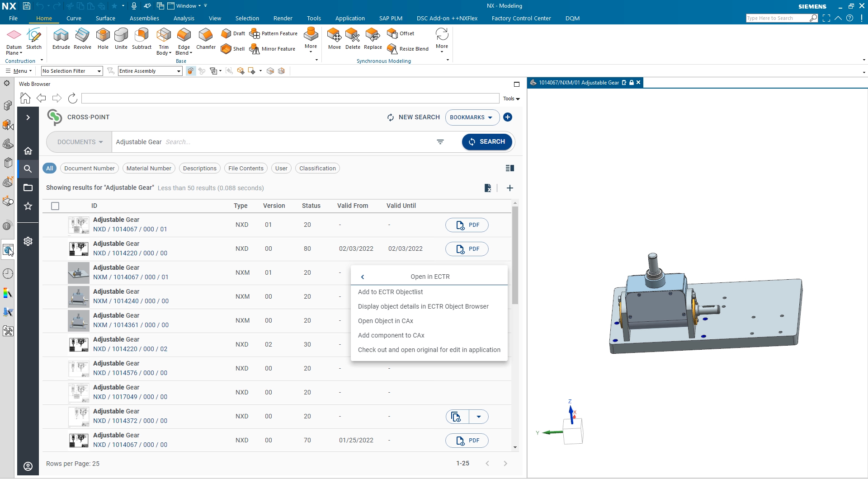Viewport: 868px width, 488px height.
Task: Expand the Cross-Point sidebar chevron
Action: 28,117
